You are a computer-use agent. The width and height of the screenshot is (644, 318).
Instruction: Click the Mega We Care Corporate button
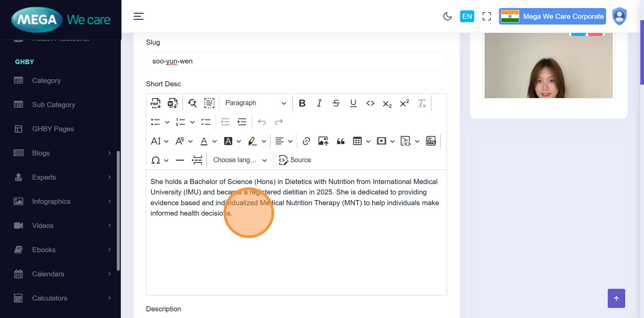[552, 16]
